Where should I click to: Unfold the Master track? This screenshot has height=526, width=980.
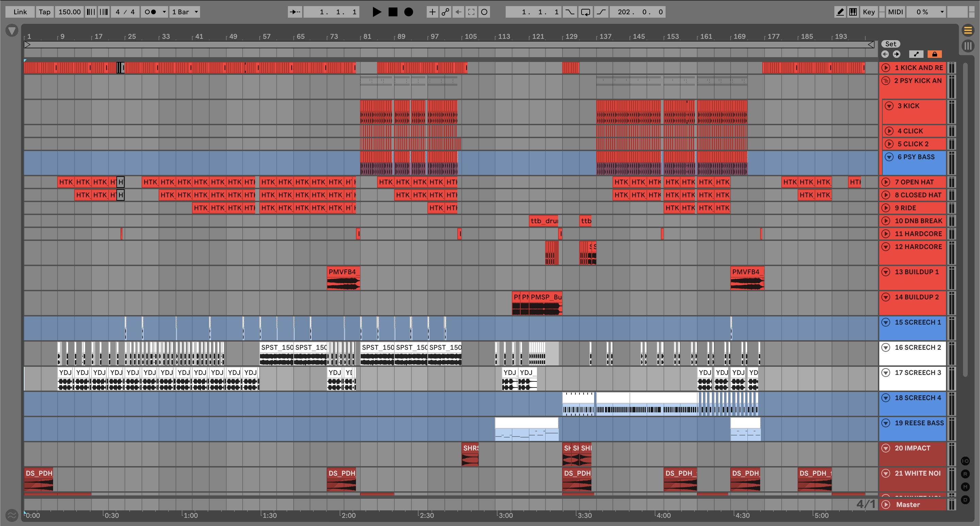pyautogui.click(x=886, y=504)
